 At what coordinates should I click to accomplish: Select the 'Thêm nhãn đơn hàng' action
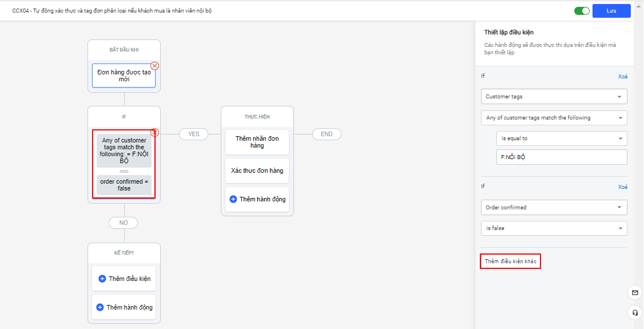coord(257,142)
